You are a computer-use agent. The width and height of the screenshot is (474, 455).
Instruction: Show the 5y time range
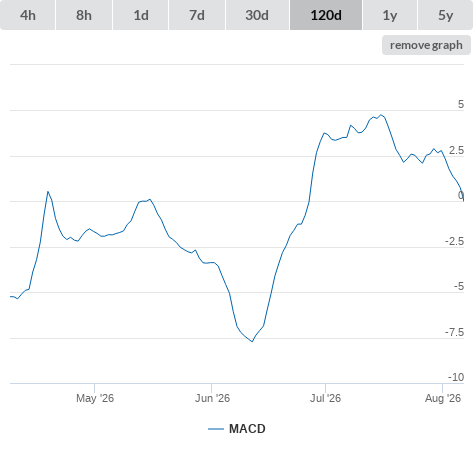(x=445, y=15)
